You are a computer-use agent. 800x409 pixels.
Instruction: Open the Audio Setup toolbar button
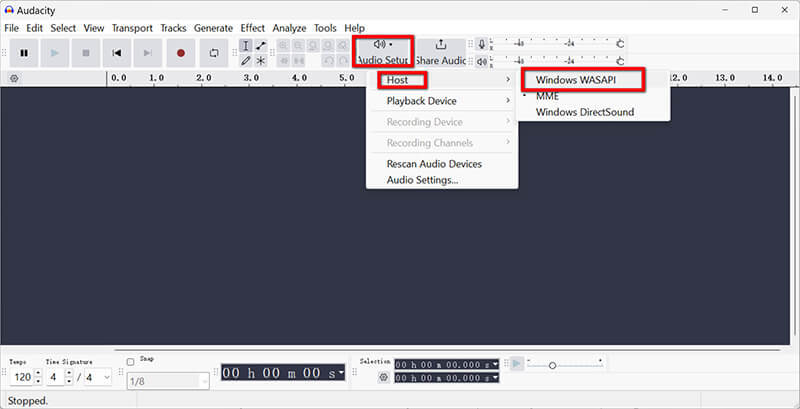point(383,52)
